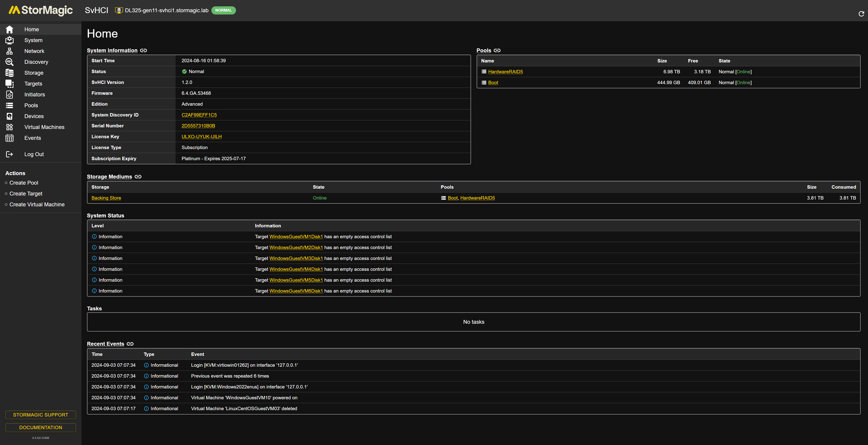Select Devices in the navigation sidebar

pyautogui.click(x=34, y=116)
